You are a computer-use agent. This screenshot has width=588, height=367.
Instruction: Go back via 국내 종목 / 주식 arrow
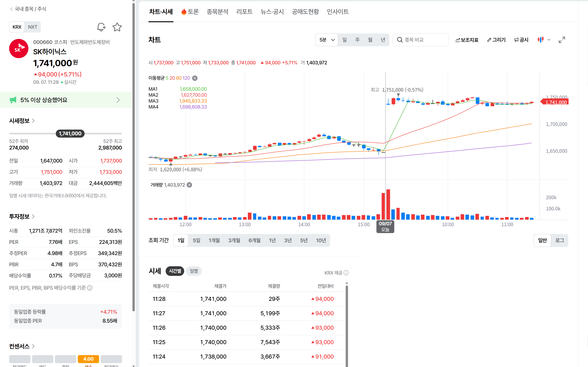click(x=11, y=9)
